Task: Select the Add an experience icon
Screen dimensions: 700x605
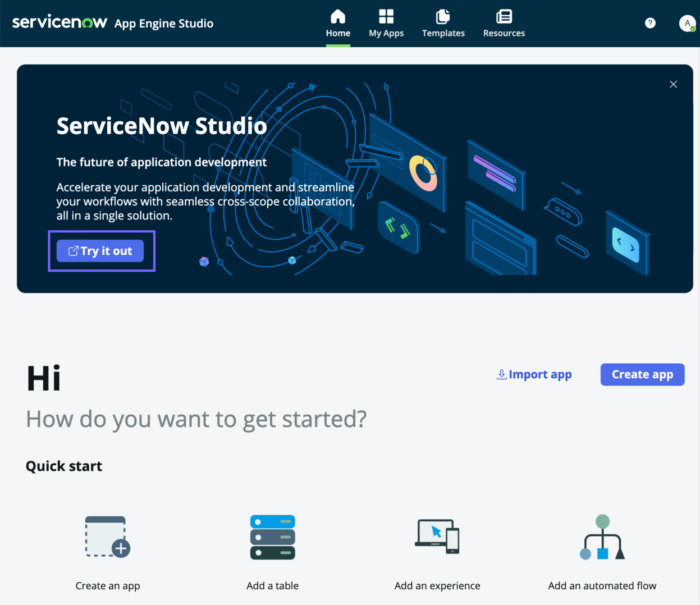Action: point(437,537)
